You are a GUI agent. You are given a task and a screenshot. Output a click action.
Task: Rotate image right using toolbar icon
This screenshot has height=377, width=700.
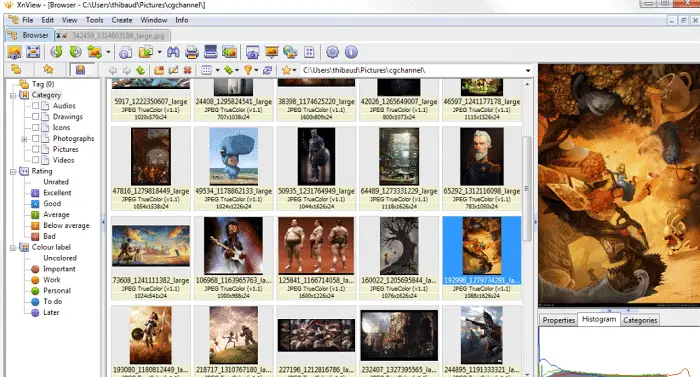coord(75,52)
